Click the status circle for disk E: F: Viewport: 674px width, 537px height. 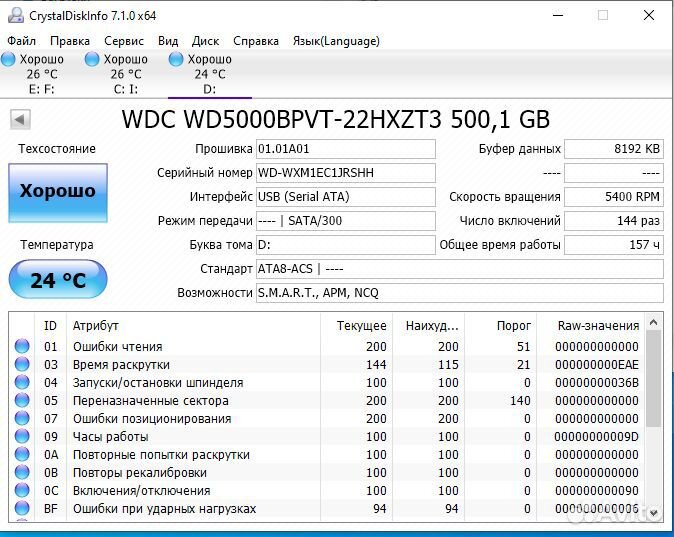click(8, 59)
